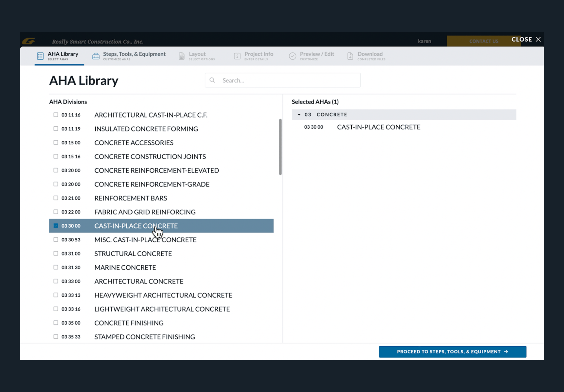Tick the Concrete Accessories checkbox
Viewport: 564px width, 392px height.
point(56,142)
